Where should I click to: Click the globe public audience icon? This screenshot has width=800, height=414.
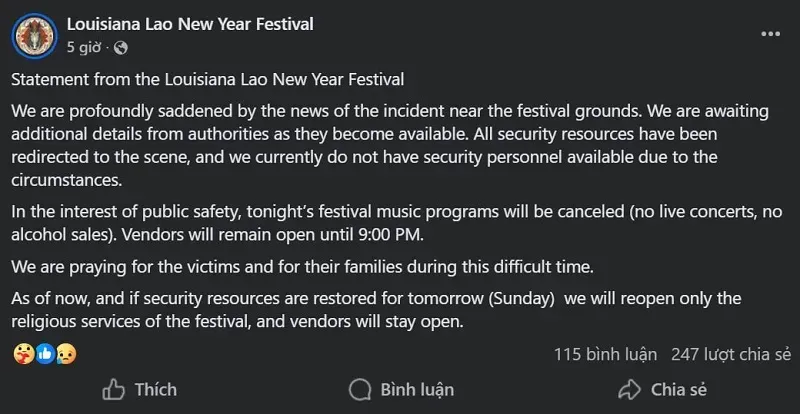tap(121, 47)
